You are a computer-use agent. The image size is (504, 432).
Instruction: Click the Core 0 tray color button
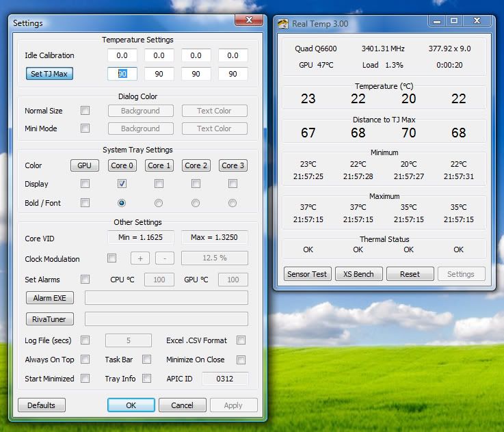pos(122,165)
